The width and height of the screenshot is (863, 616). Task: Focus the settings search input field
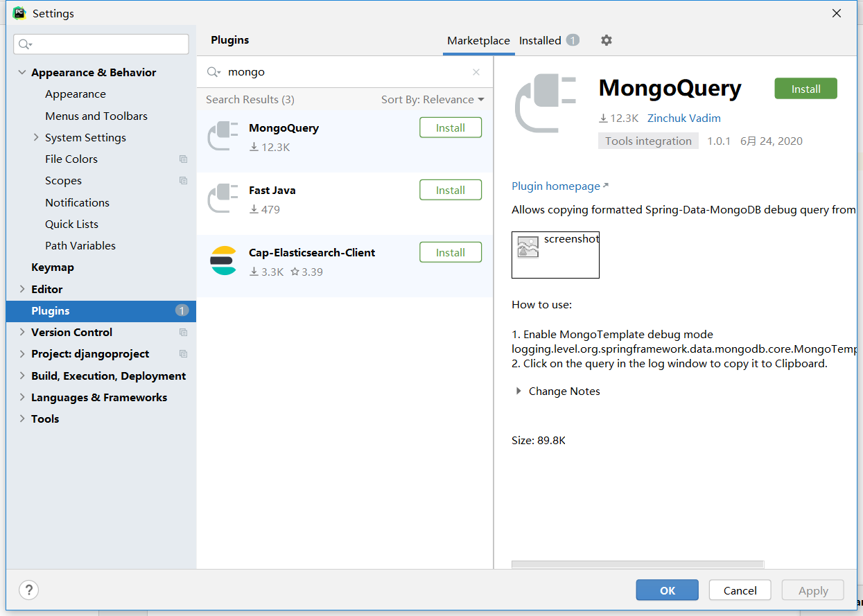[101, 44]
